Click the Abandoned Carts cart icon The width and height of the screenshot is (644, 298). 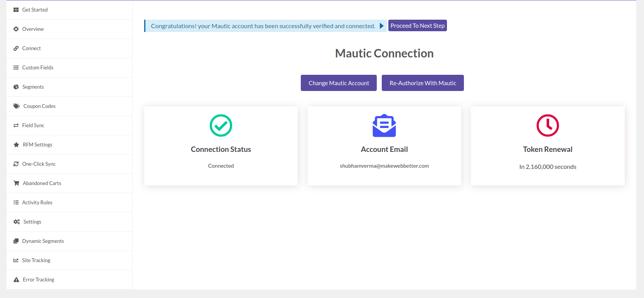tap(16, 183)
